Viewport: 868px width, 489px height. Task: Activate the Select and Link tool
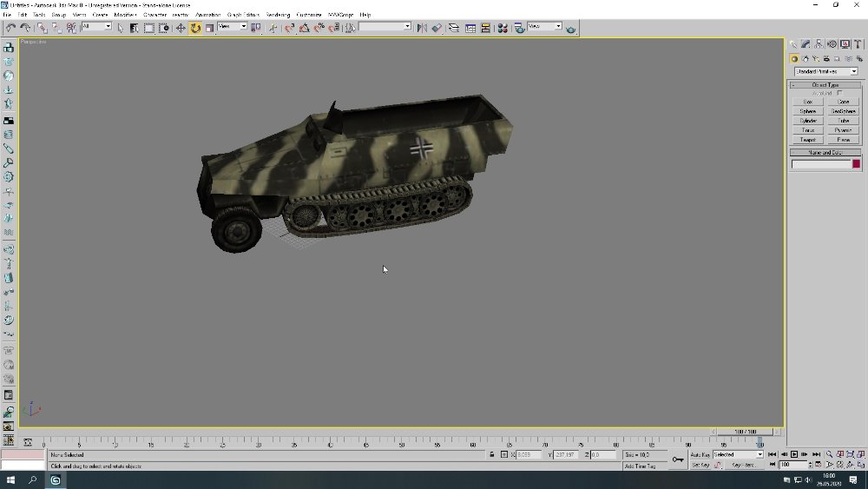(x=43, y=28)
